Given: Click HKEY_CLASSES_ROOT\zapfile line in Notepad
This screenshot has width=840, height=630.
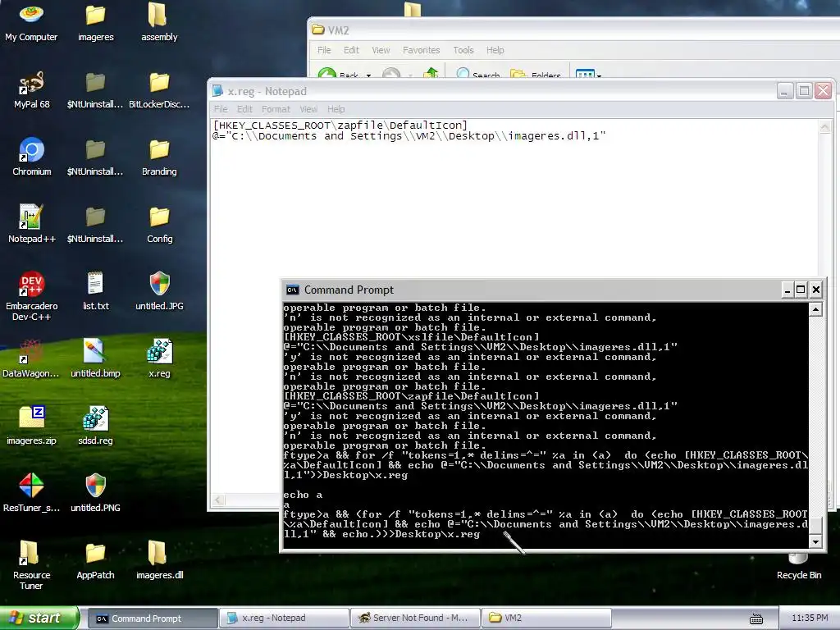Looking at the screenshot, I should pos(340,126).
